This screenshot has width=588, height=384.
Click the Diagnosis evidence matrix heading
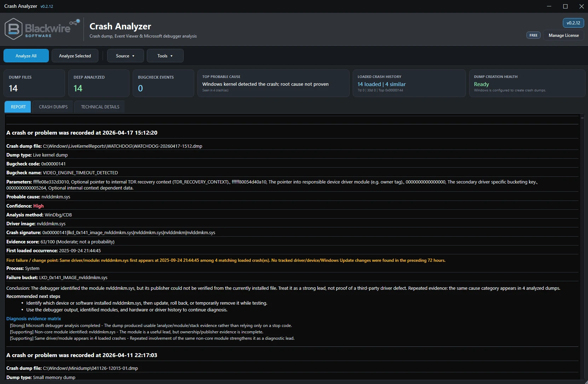pyautogui.click(x=34, y=318)
